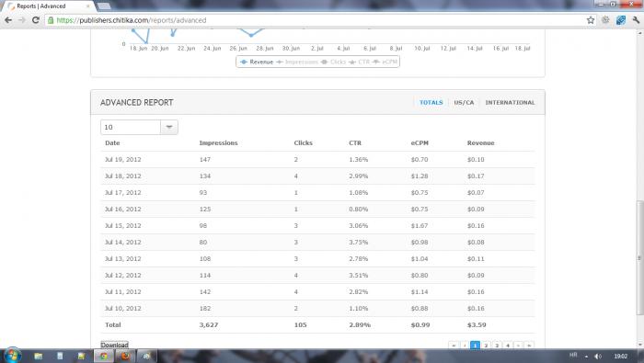Sort table by CTR column header

tap(355, 143)
